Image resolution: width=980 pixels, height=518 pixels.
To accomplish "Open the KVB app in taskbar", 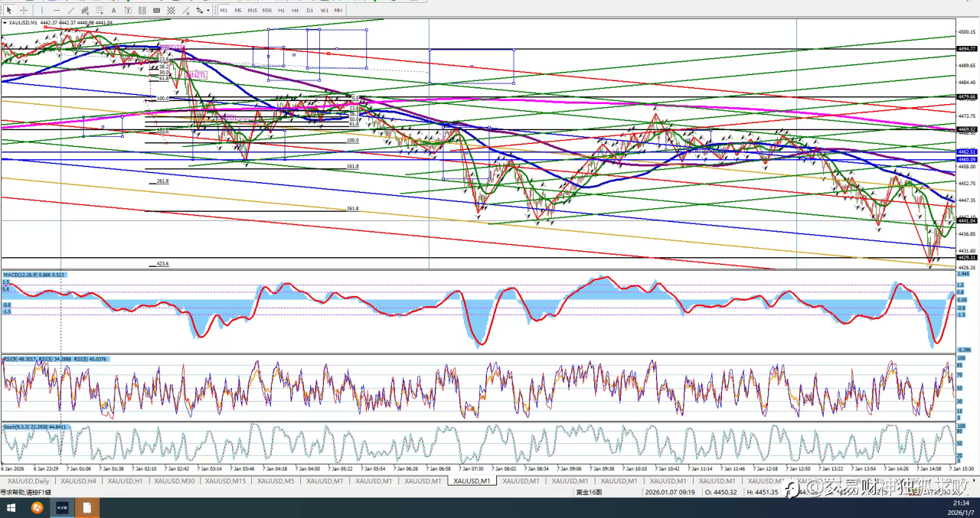I will click(62, 508).
